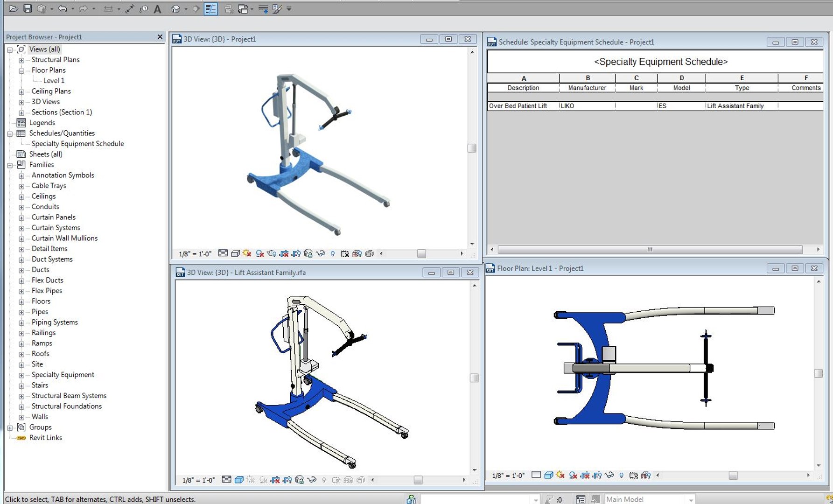This screenshot has height=504, width=833.
Task: Toggle Sun Path icon in Project1 3D view
Action: tap(247, 253)
